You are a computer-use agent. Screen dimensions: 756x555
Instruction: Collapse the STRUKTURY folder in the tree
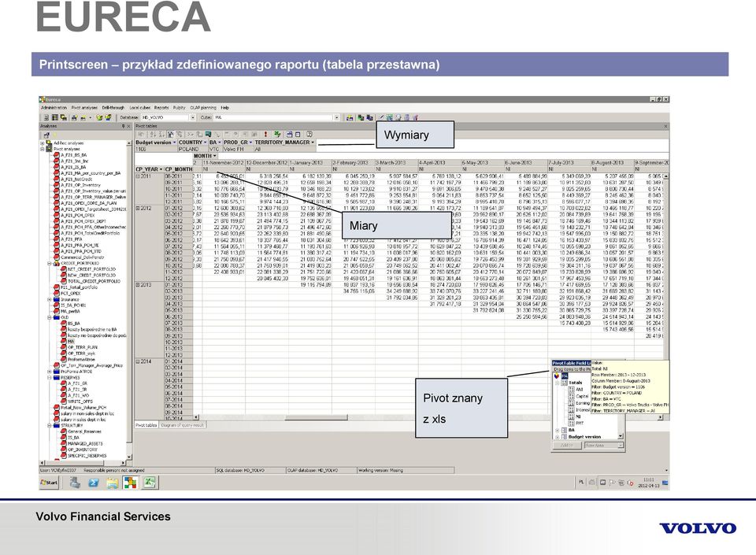[49, 426]
